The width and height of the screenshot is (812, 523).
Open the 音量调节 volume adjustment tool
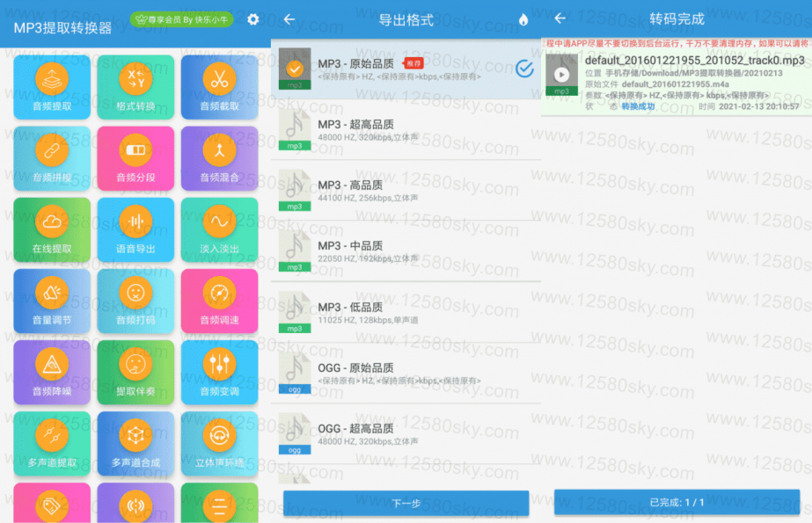(50, 300)
